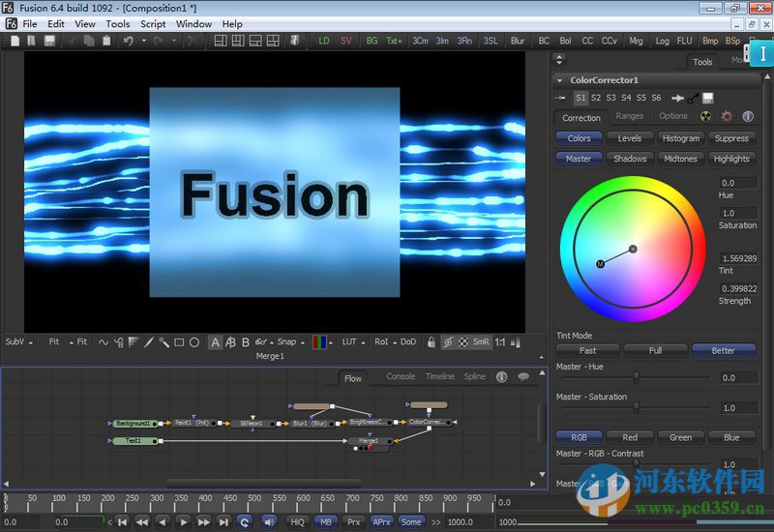Select the rectangle mask tool in viewer toolbar
This screenshot has height=532, width=774.
point(179,341)
